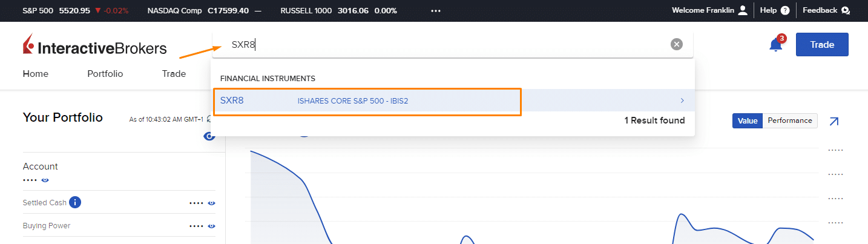The image size is (868, 244).
Task: Open the chart expand arrow icon
Action: (833, 121)
